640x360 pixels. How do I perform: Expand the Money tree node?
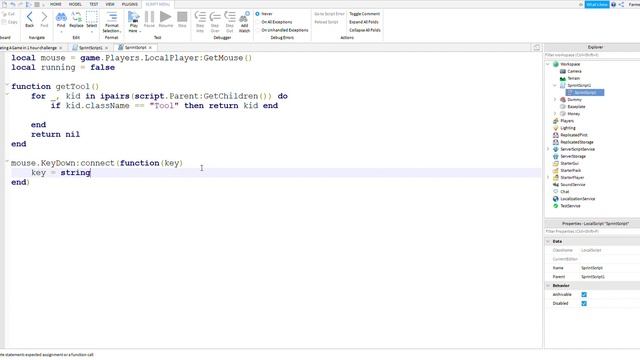click(555, 113)
